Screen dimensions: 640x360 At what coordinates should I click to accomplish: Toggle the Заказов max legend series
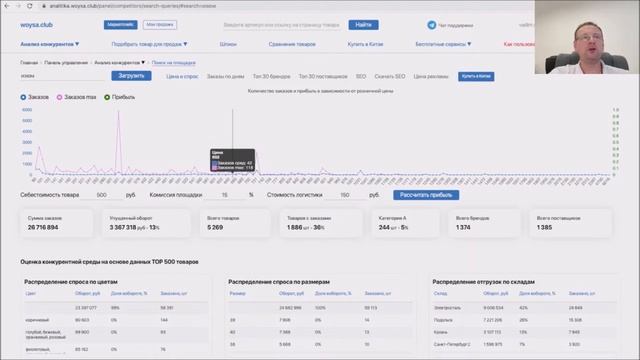[x=76, y=97]
